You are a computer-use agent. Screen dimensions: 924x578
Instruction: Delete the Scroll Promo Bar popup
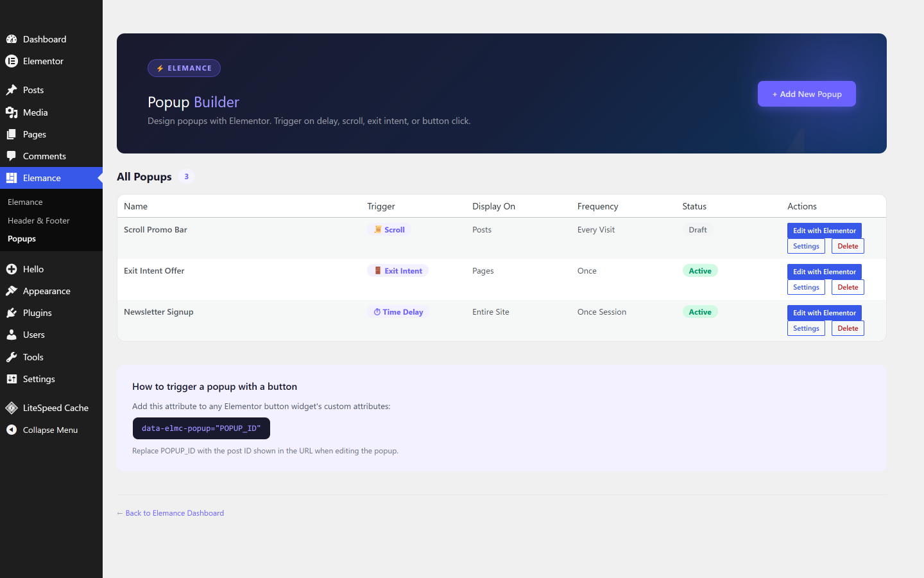click(x=848, y=246)
